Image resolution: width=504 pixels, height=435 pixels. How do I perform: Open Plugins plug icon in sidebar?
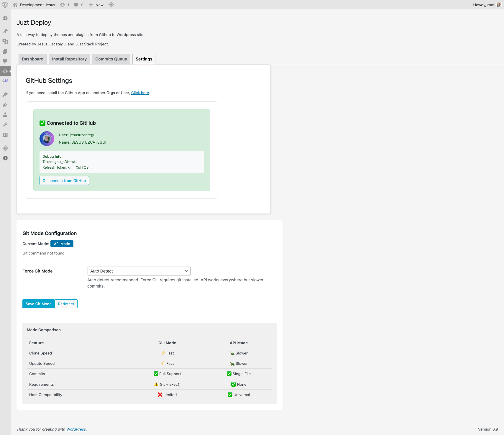pos(5,105)
